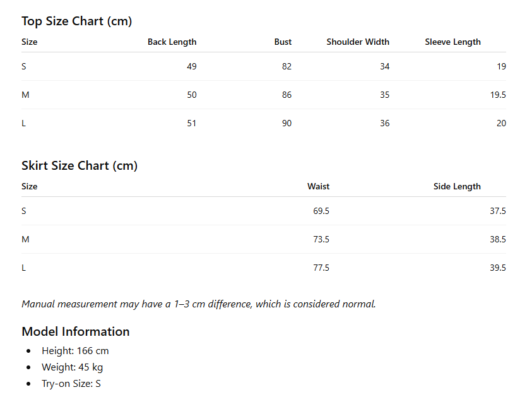The height and width of the screenshot is (397, 532).
Task: Click side length value 38.5
Action: click(498, 240)
